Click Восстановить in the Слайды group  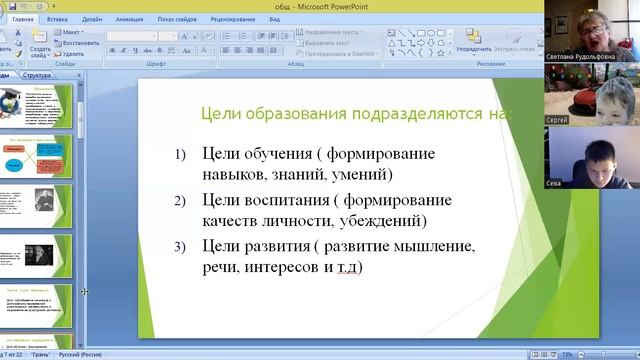tap(77, 43)
